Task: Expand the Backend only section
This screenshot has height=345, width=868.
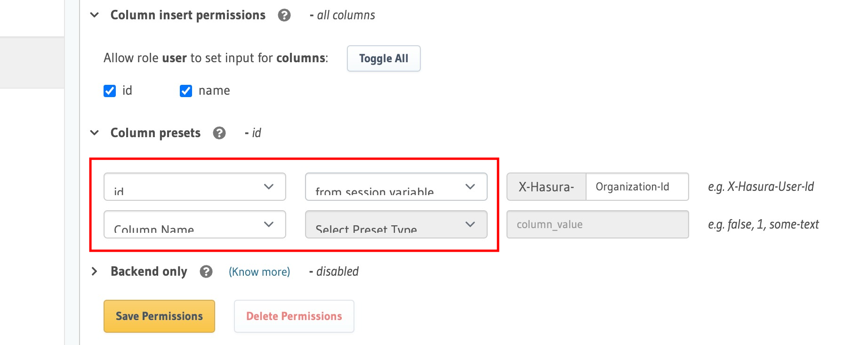Action: (94, 271)
